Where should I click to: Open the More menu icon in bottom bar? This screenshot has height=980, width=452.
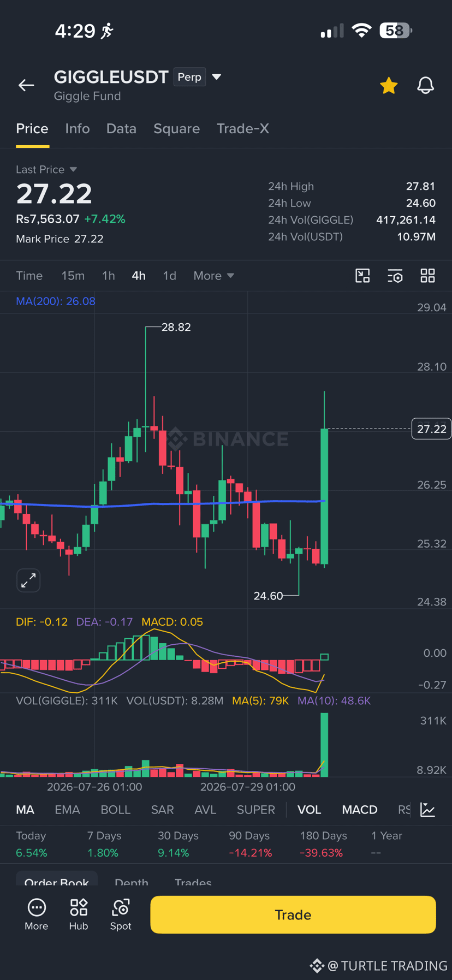(37, 914)
